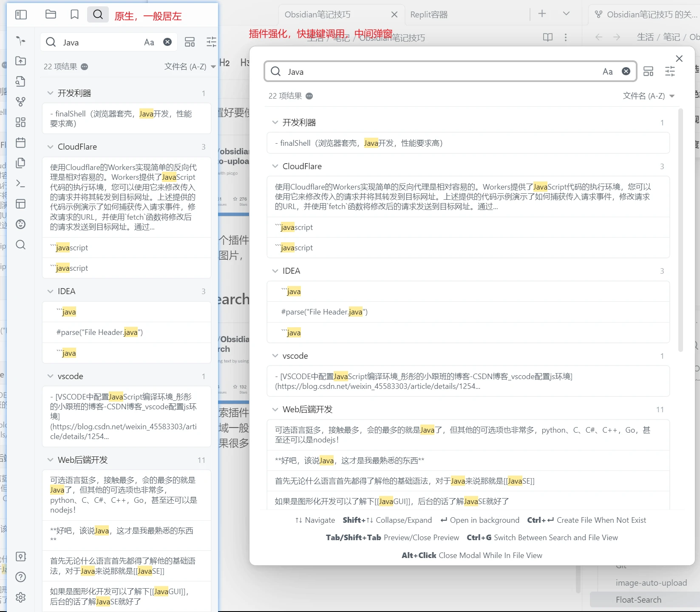The height and width of the screenshot is (612, 700).
Task: Collapse the vscode group in sidebar results
Action: [50, 376]
